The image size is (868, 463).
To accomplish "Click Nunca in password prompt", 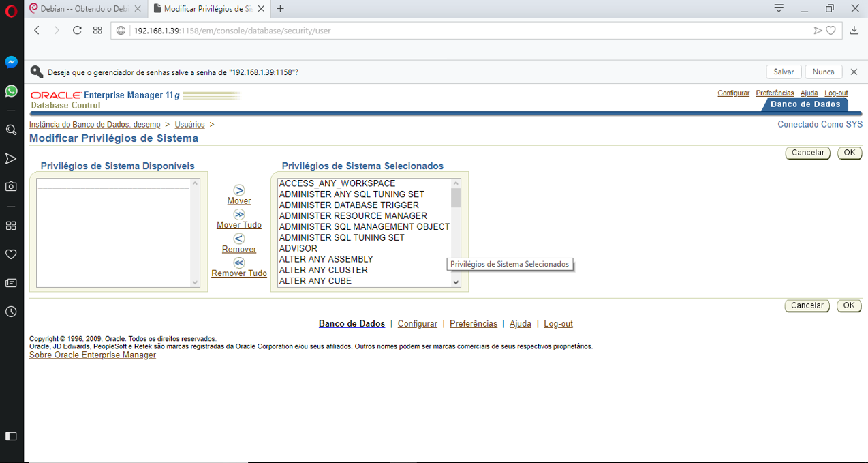I will click(823, 72).
